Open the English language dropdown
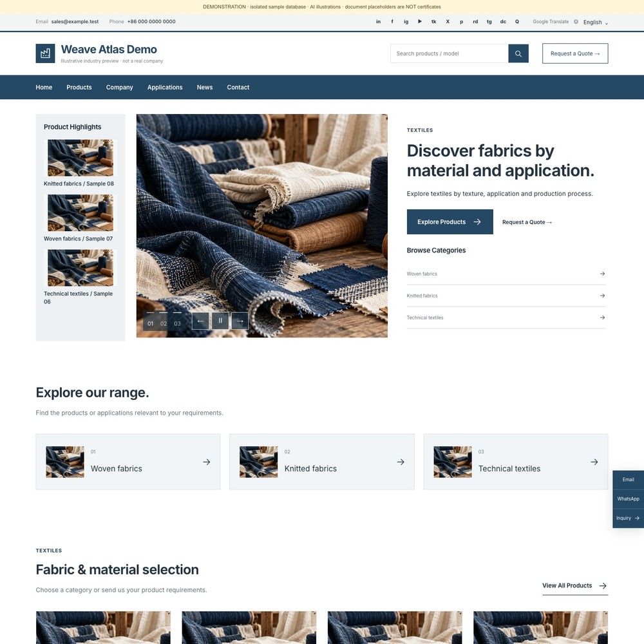Viewport: 644px width, 644px height. pos(596,22)
